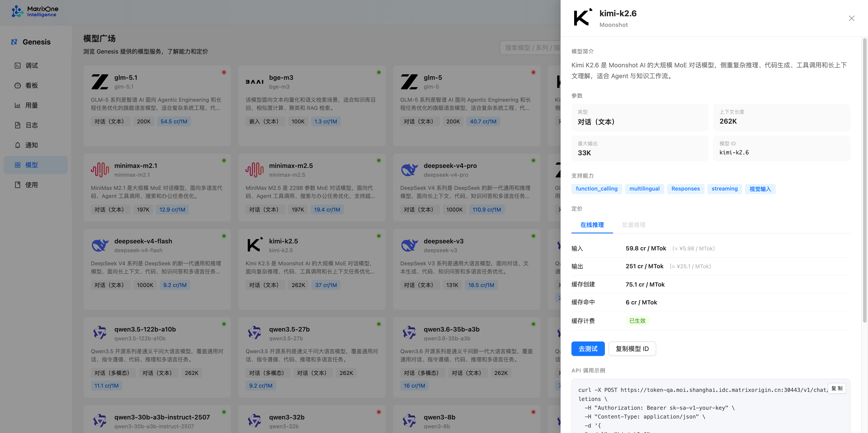Switch to the 批量推理 pricing tab
This screenshot has width=868, height=433.
coord(633,225)
